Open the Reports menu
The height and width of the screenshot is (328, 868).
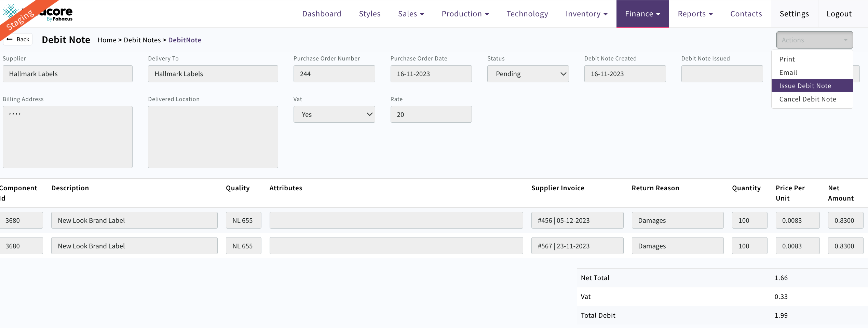click(x=695, y=14)
